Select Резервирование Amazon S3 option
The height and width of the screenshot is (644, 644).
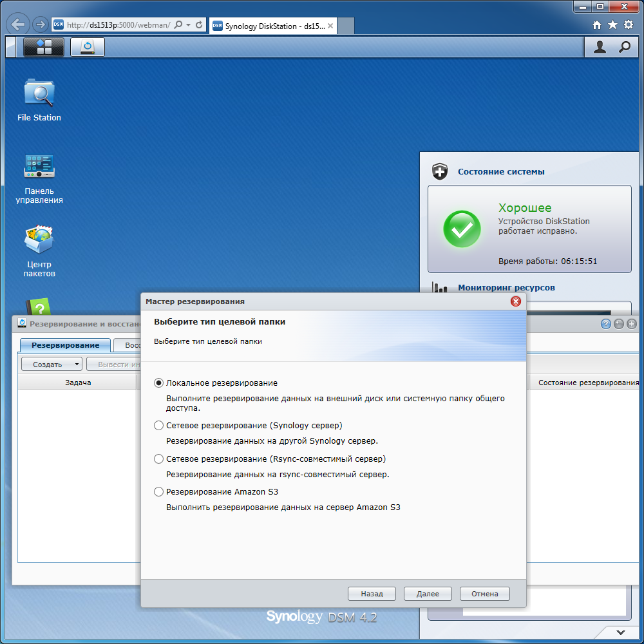tap(158, 491)
